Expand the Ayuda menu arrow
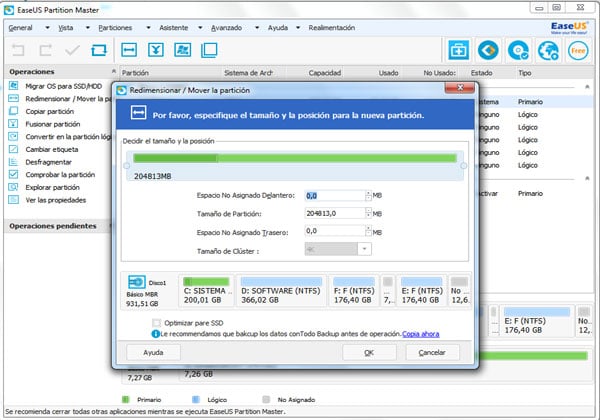This screenshot has width=600, height=420. point(298,28)
